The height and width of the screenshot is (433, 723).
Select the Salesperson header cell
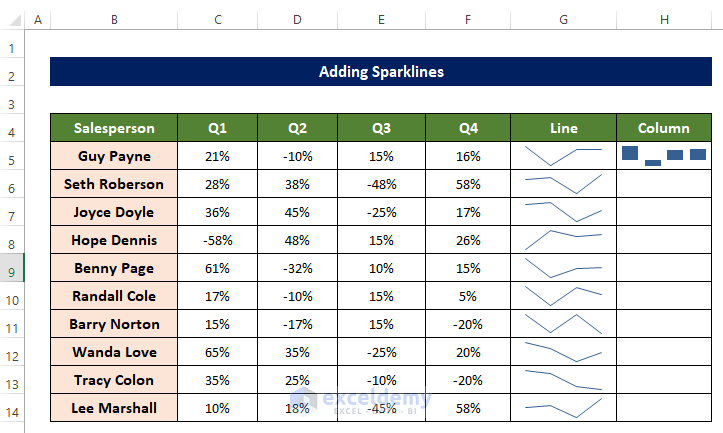[x=114, y=127]
